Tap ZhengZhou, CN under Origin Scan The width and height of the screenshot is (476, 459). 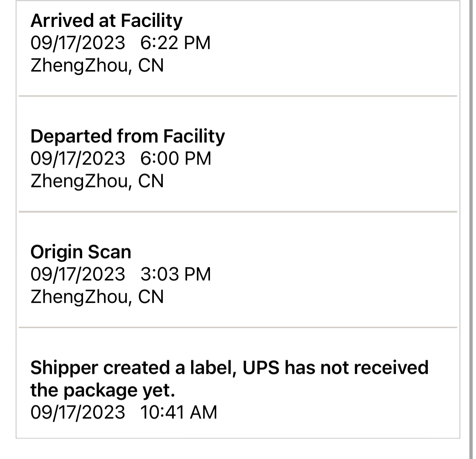(x=97, y=297)
